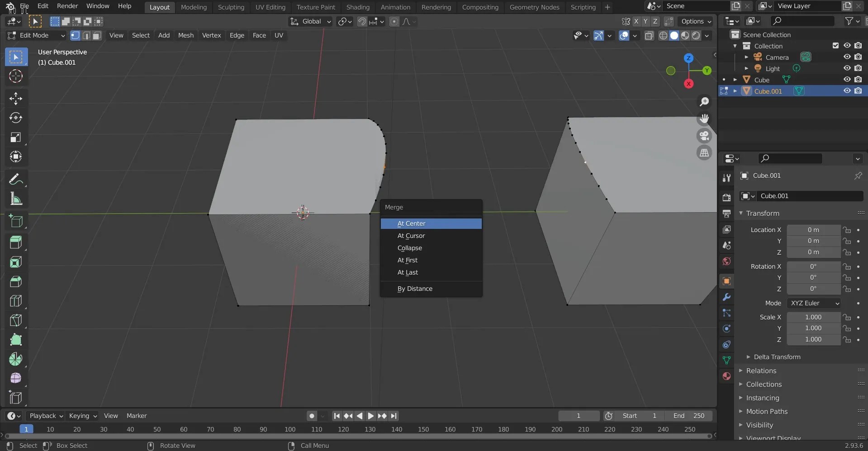This screenshot has height=451, width=868.
Task: Select the Annotate tool
Action: (x=16, y=179)
